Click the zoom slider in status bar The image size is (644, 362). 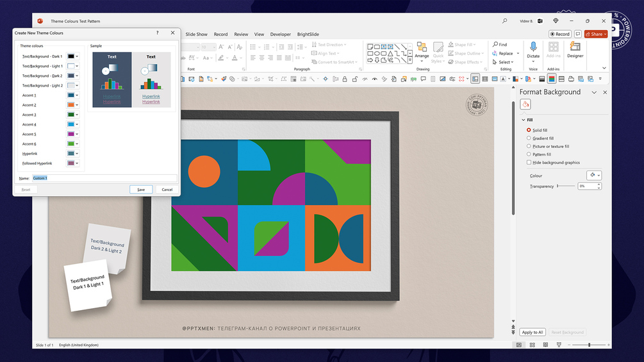tap(589, 345)
